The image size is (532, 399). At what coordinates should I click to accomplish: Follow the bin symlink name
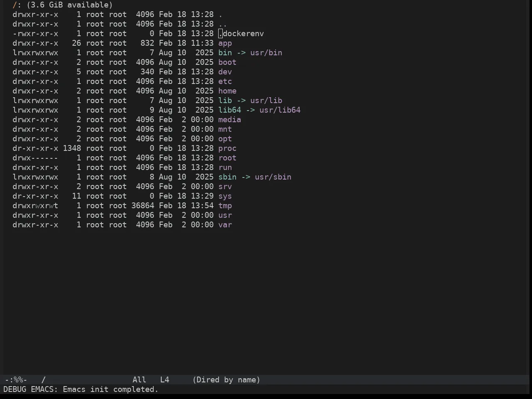pyautogui.click(x=225, y=53)
